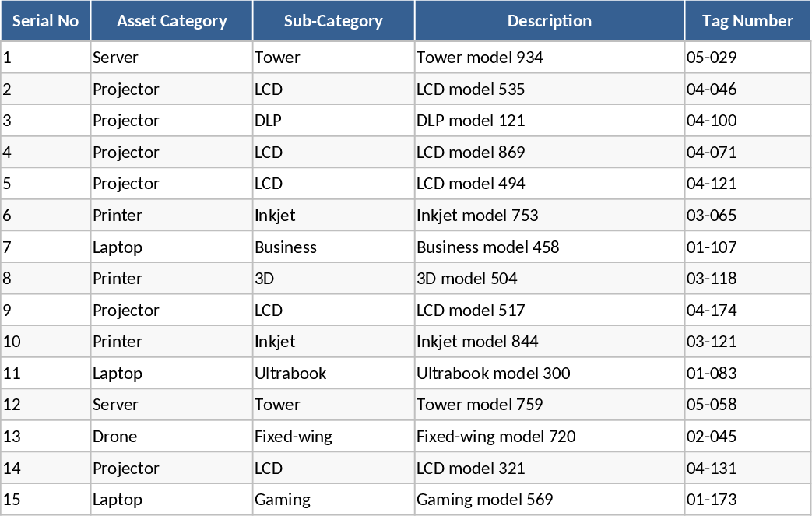Select tag number 04-174 cell

712,311
